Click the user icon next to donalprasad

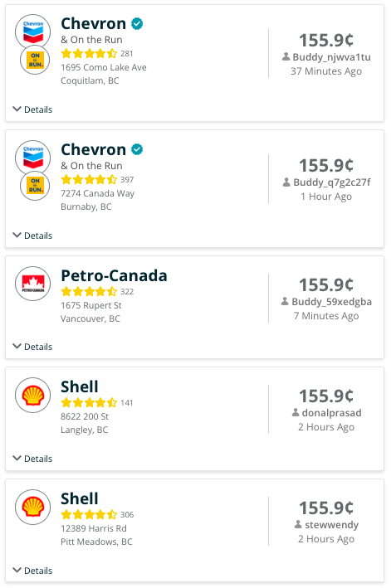coord(296,412)
